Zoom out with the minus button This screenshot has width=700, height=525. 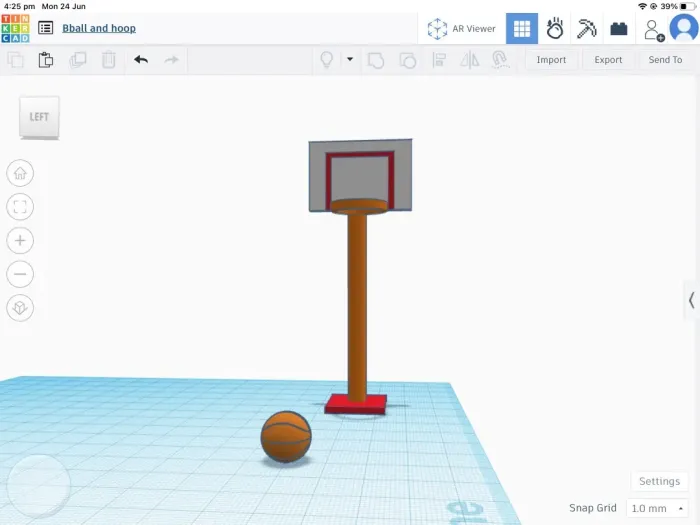point(20,274)
